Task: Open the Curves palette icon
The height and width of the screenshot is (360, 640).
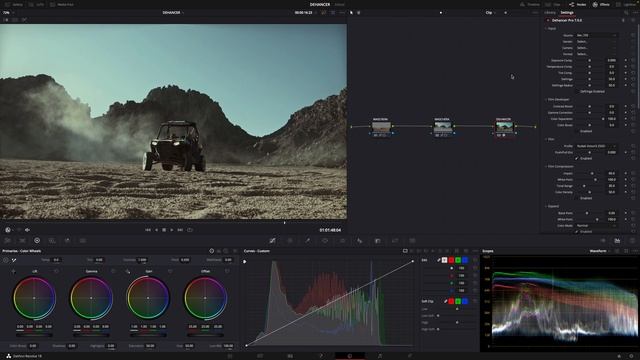Action: [272, 241]
